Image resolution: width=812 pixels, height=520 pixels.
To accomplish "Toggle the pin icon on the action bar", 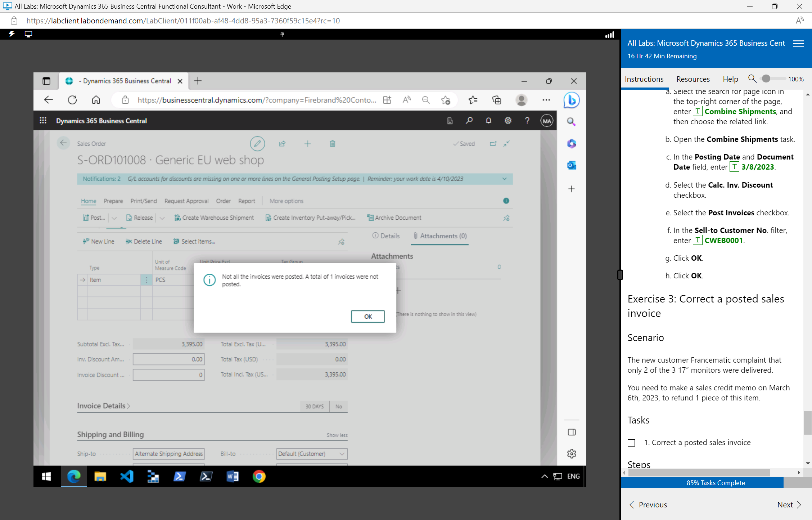I will tap(506, 218).
